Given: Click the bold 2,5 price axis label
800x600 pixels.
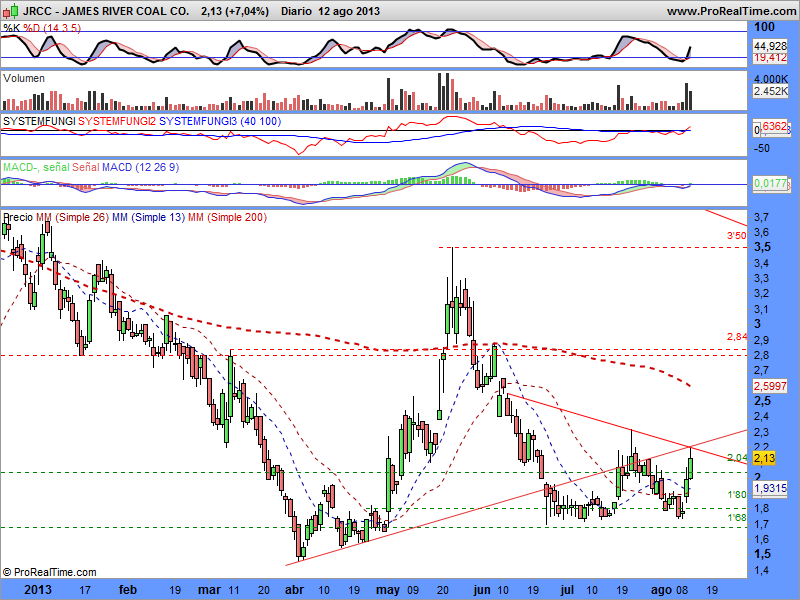Looking at the screenshot, I should [763, 401].
